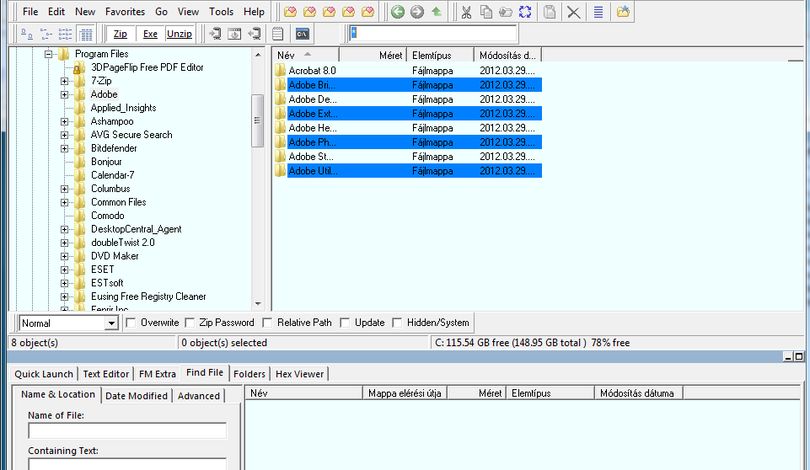Enable the Overwrite checkbox
The image size is (810, 470).
tap(131, 323)
